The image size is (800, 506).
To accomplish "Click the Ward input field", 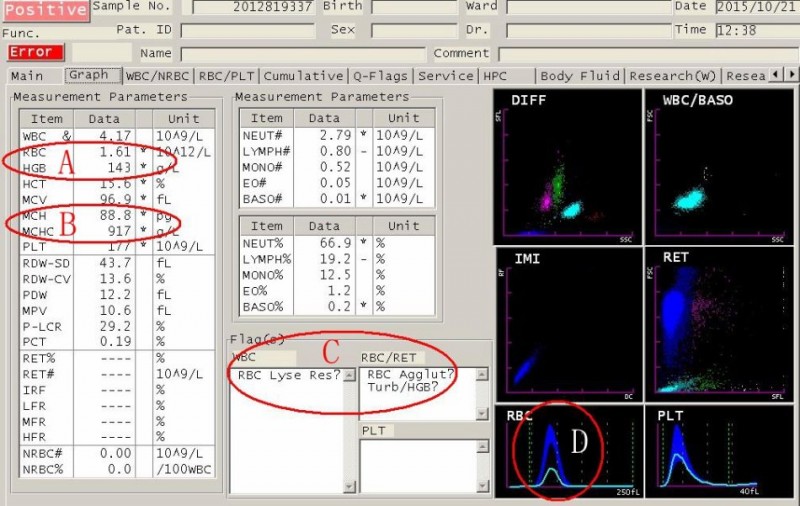I will coord(589,7).
